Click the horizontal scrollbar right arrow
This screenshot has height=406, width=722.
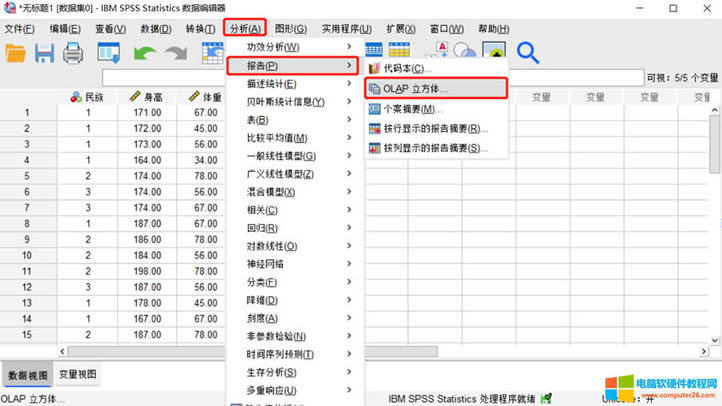tap(703, 351)
